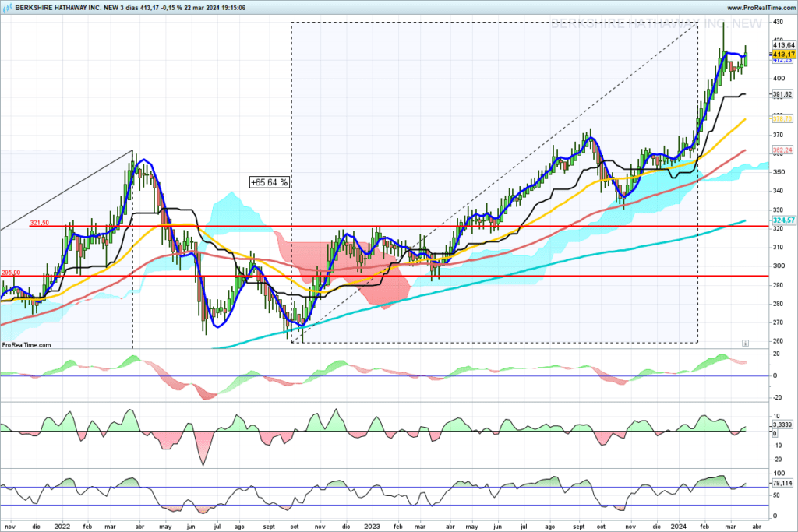Select the +65,64 % measurement label
The width and height of the screenshot is (798, 532).
(x=269, y=182)
